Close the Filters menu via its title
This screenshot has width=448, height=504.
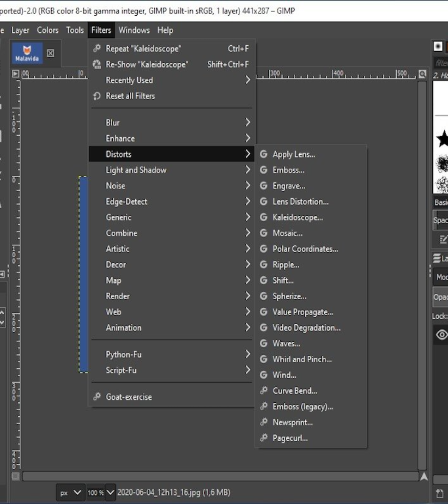pos(101,30)
